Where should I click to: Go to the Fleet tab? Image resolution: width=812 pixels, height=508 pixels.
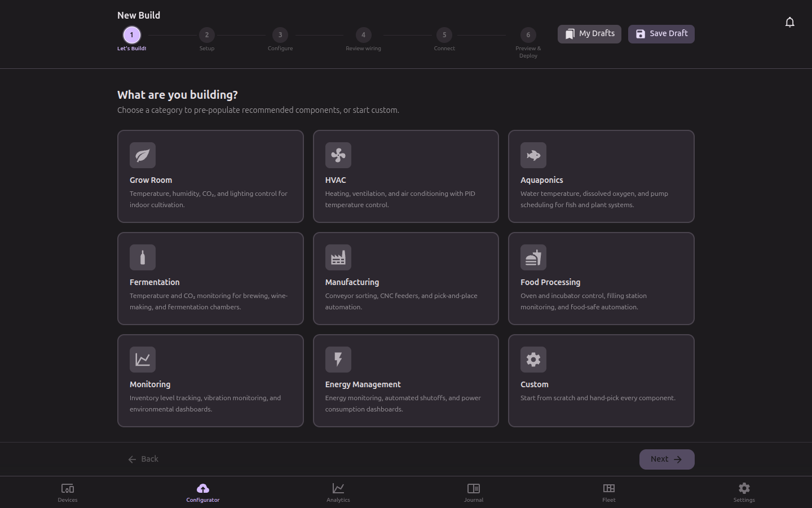point(608,492)
